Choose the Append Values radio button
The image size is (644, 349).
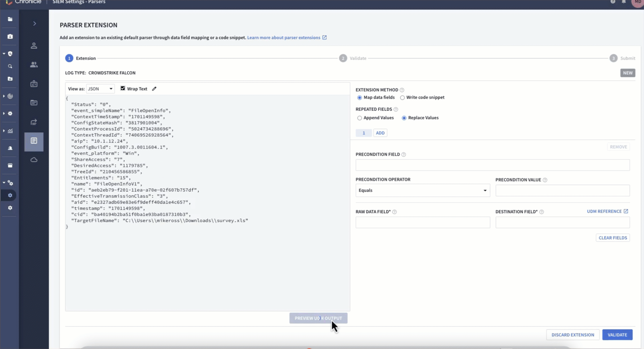coord(359,118)
